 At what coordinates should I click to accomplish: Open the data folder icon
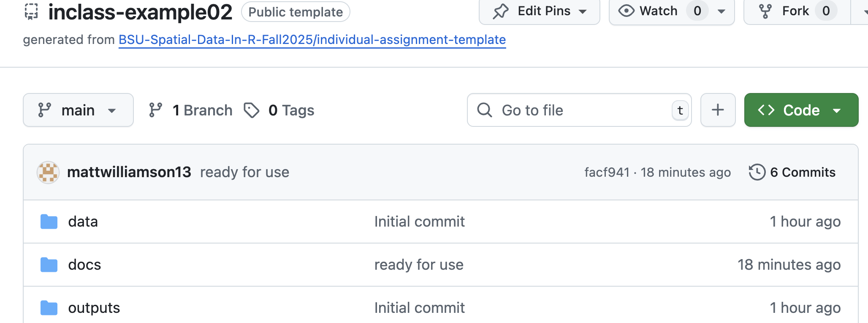coord(49,222)
